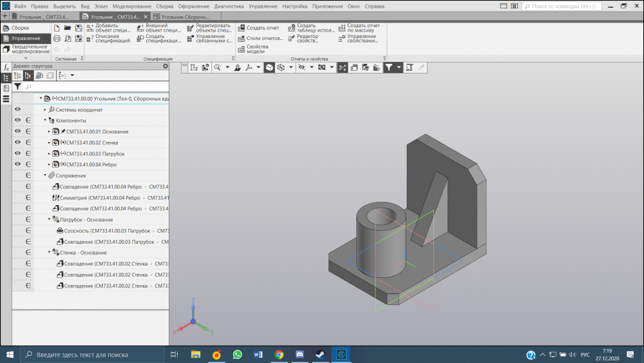Click the Save icon in Системная group

[x=79, y=28]
